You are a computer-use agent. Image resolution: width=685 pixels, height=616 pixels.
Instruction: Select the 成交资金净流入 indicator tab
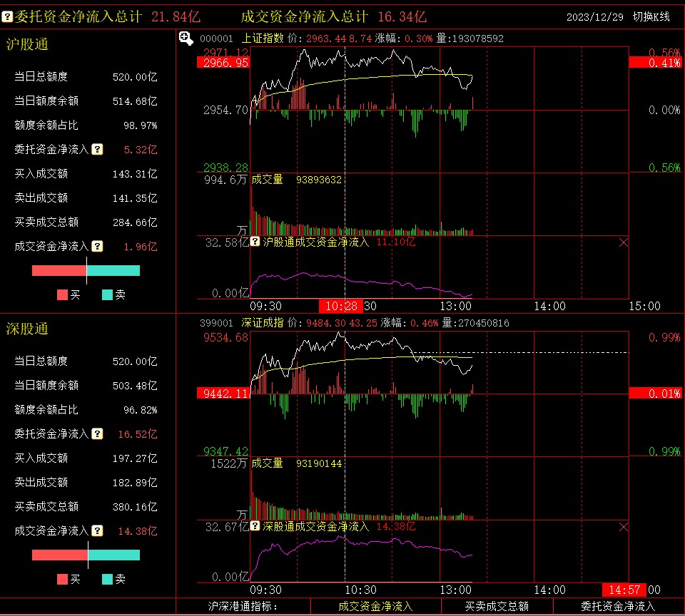click(x=375, y=607)
